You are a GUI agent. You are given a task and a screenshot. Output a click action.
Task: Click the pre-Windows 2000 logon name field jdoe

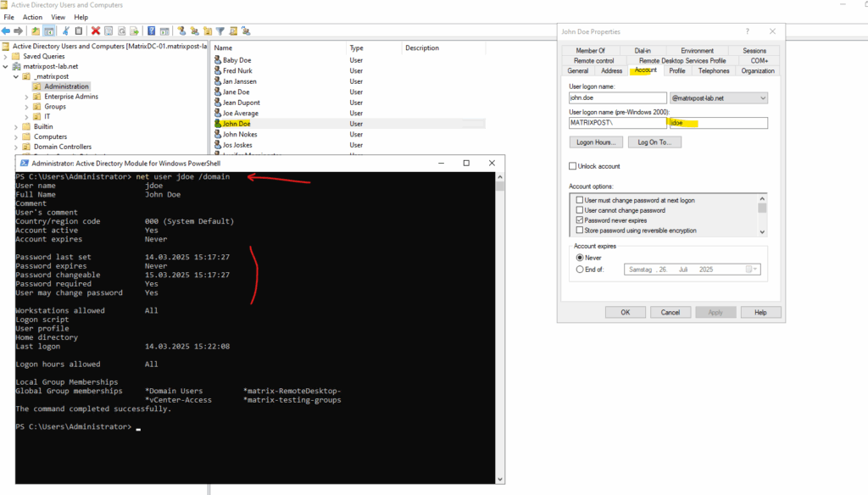point(718,123)
